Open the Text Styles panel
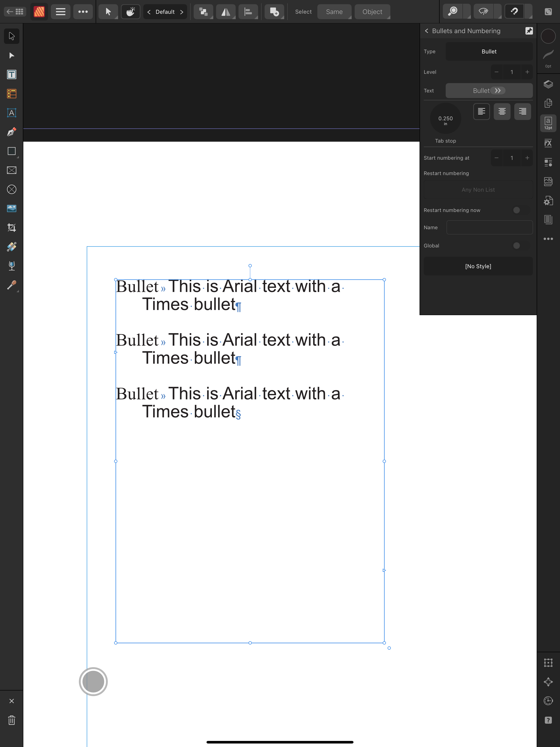560x747 pixels. [x=548, y=162]
